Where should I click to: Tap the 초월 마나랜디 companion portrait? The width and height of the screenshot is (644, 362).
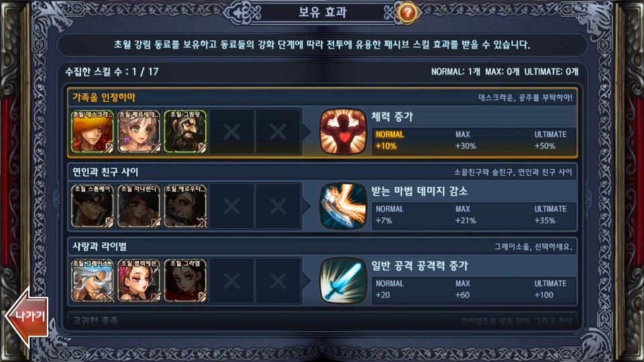(139, 206)
